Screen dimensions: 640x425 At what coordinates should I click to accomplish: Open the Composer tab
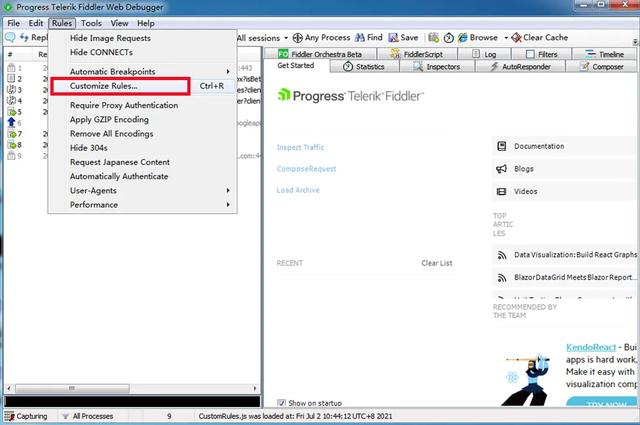click(601, 67)
